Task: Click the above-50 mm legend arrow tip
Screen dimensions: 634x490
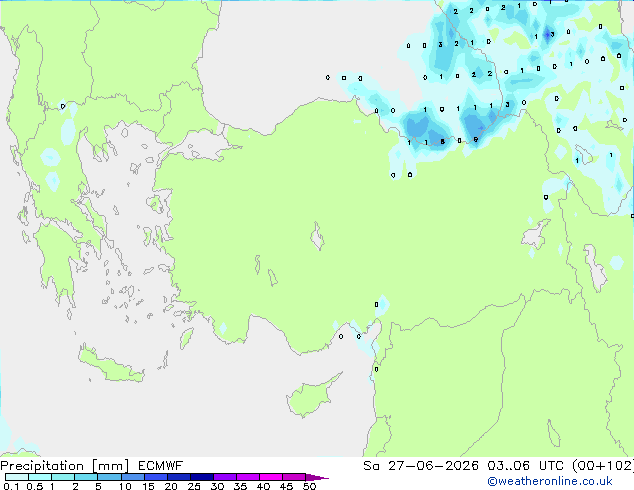Action: click(x=317, y=477)
